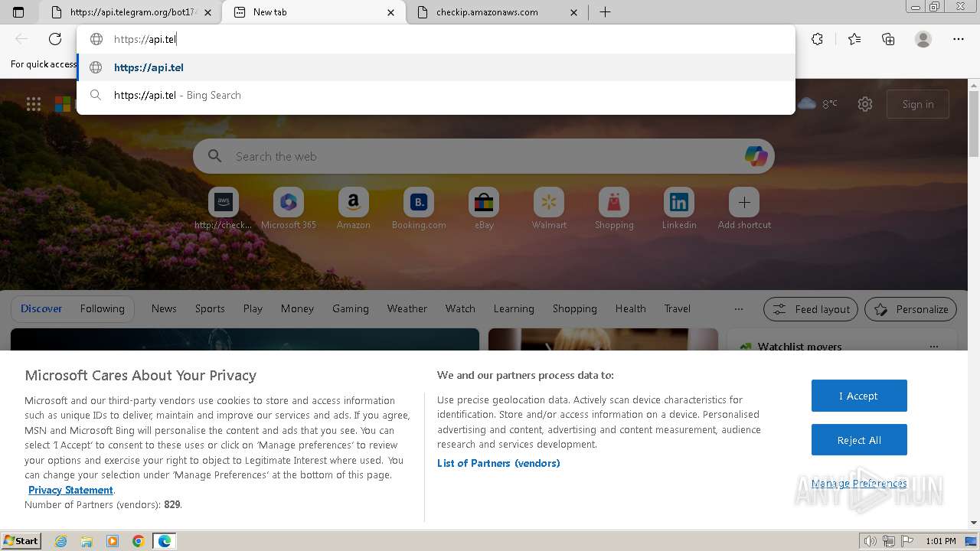980x551 pixels.
Task: Open the checkip AWS shortcut tile
Action: click(x=224, y=209)
